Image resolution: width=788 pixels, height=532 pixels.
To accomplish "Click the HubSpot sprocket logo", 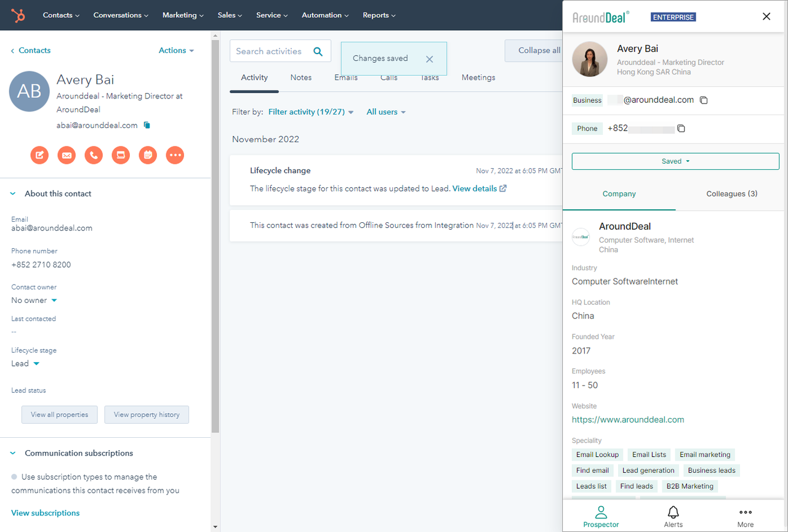I will click(18, 15).
